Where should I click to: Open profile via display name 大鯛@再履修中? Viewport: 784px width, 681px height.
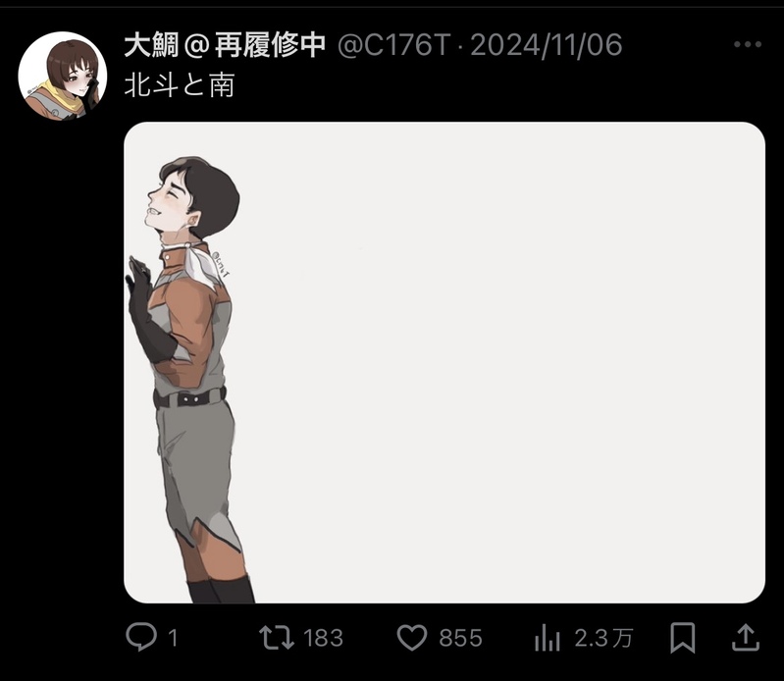click(225, 45)
